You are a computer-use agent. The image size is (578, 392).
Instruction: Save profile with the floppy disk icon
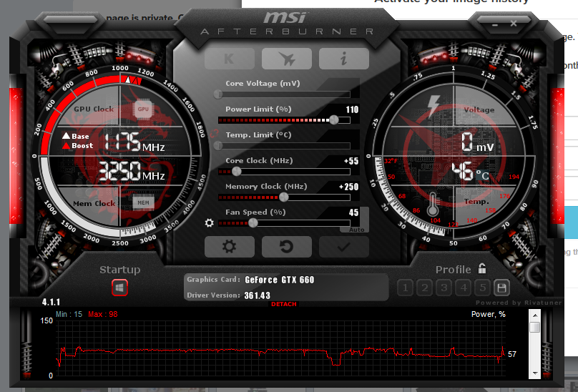click(501, 288)
